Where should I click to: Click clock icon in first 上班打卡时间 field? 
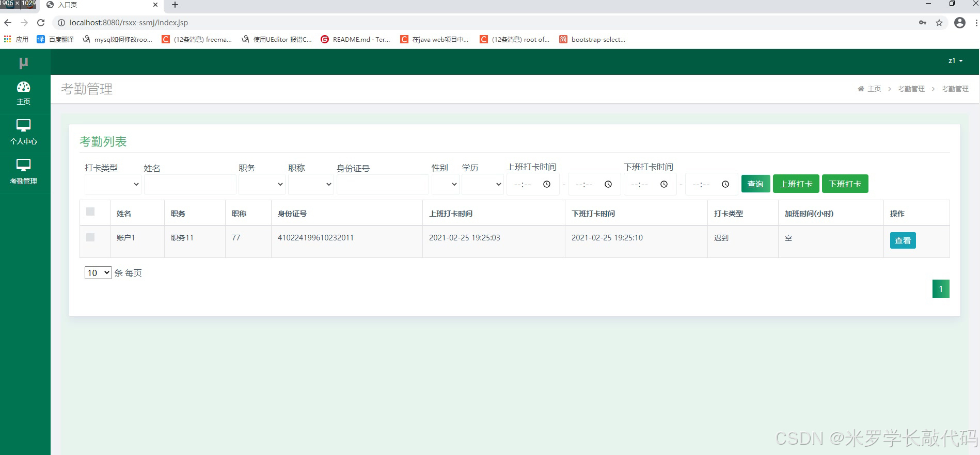coord(547,184)
